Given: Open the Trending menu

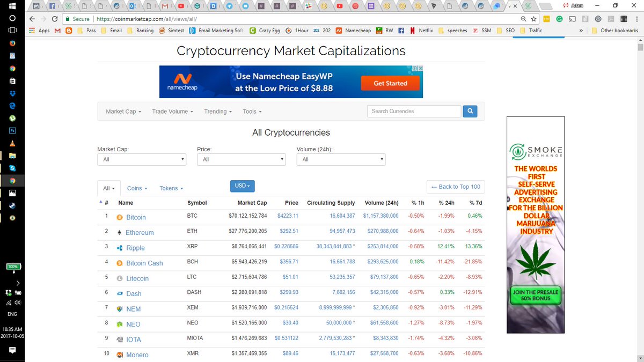Looking at the screenshot, I should pyautogui.click(x=218, y=112).
